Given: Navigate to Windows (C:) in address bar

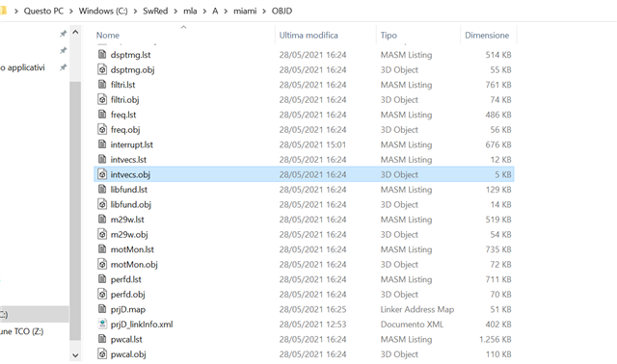Looking at the screenshot, I should (x=103, y=11).
